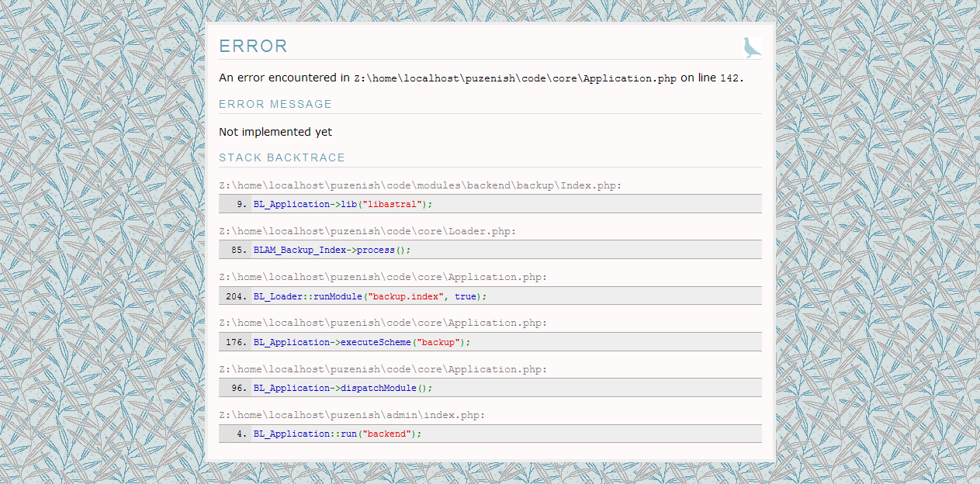The width and height of the screenshot is (980, 484).
Task: Click the Application.php path above line 96
Action: [x=383, y=369]
